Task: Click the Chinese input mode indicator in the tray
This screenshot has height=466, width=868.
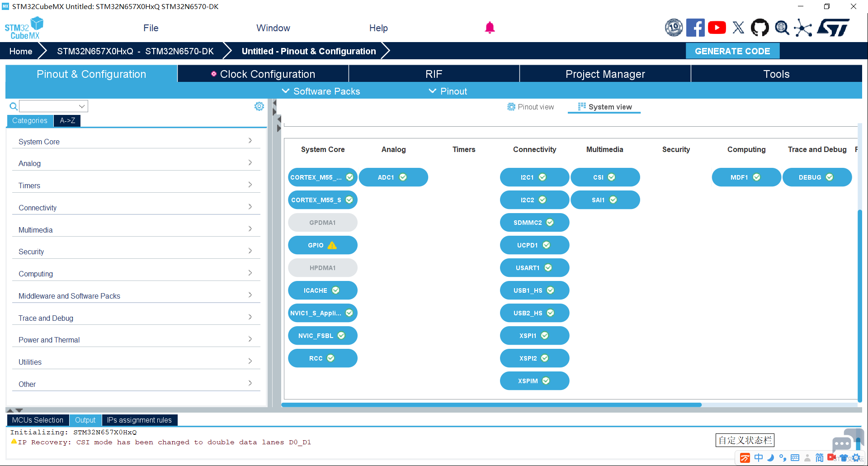Action: [759, 457]
